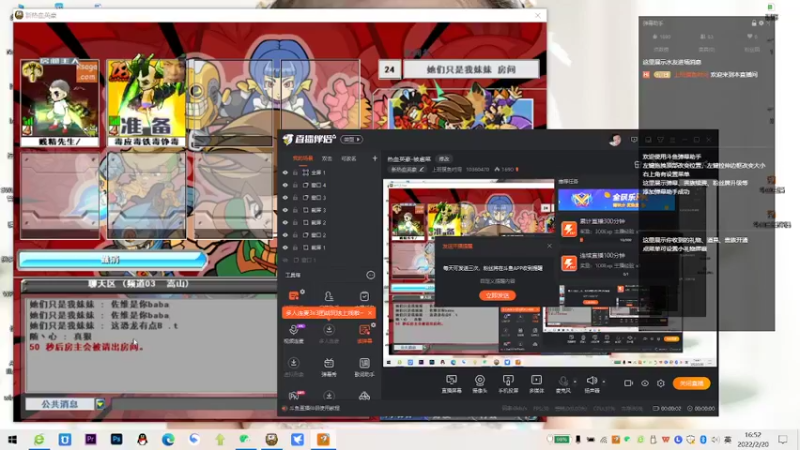The width and height of the screenshot is (800, 450).
Task: Open the download-style tool left of 弹幕秀
Action: 294,367
